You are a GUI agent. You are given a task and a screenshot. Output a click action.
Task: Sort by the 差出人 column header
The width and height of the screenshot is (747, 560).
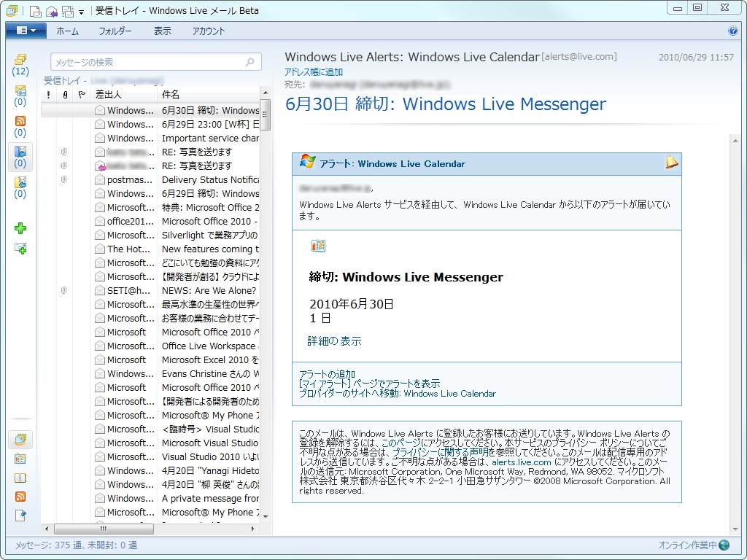pos(124,95)
